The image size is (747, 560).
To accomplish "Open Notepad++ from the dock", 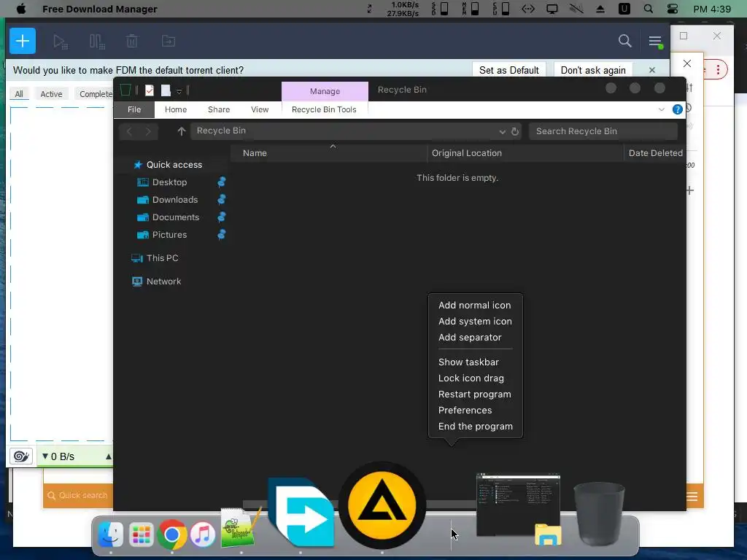I will coord(239,528).
